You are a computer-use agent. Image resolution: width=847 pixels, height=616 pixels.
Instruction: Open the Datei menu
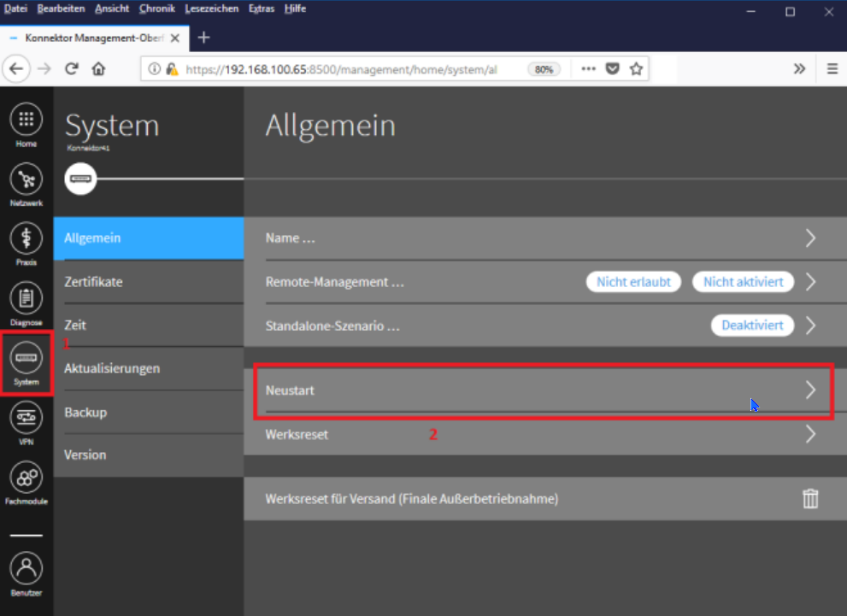15,9
